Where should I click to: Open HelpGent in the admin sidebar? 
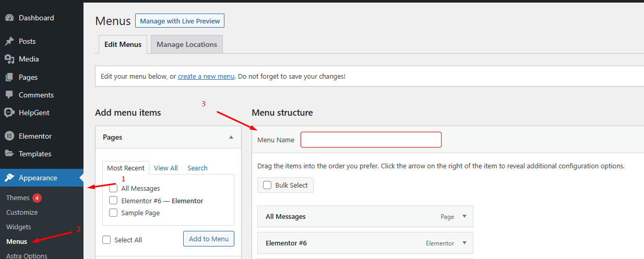42,113
